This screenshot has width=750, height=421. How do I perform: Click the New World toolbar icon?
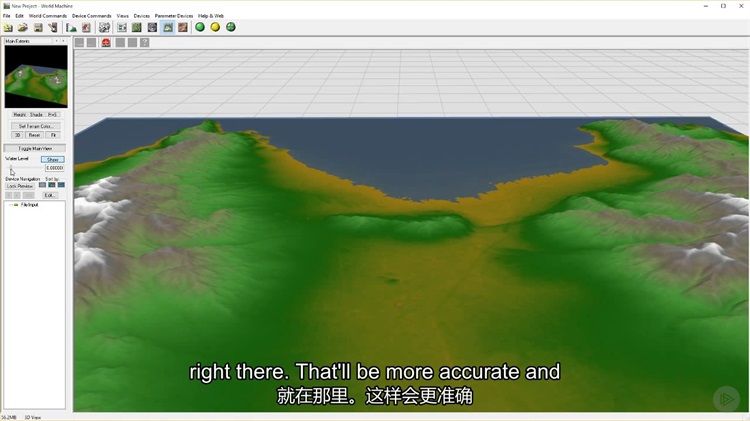8,27
